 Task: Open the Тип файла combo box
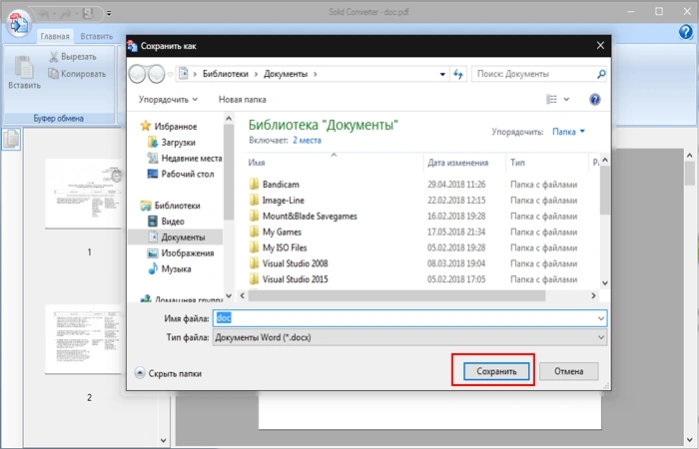tap(410, 338)
